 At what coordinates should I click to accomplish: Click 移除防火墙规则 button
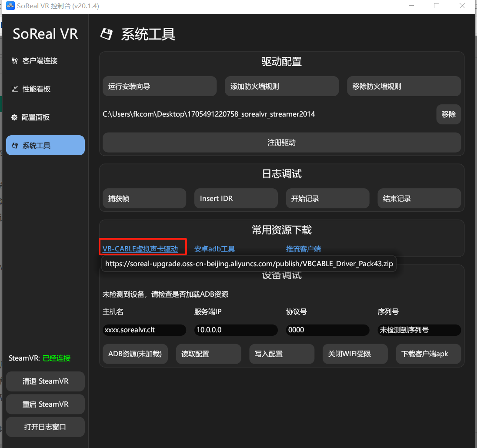click(404, 86)
